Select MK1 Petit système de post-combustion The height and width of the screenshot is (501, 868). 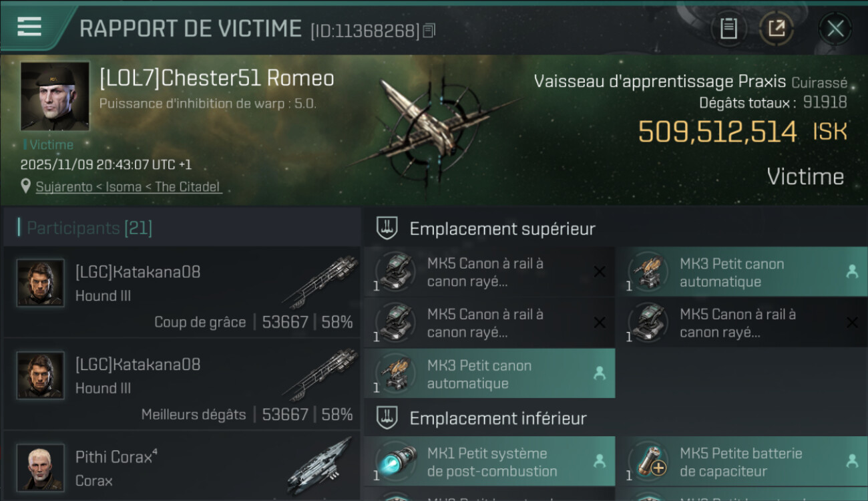[x=489, y=462]
